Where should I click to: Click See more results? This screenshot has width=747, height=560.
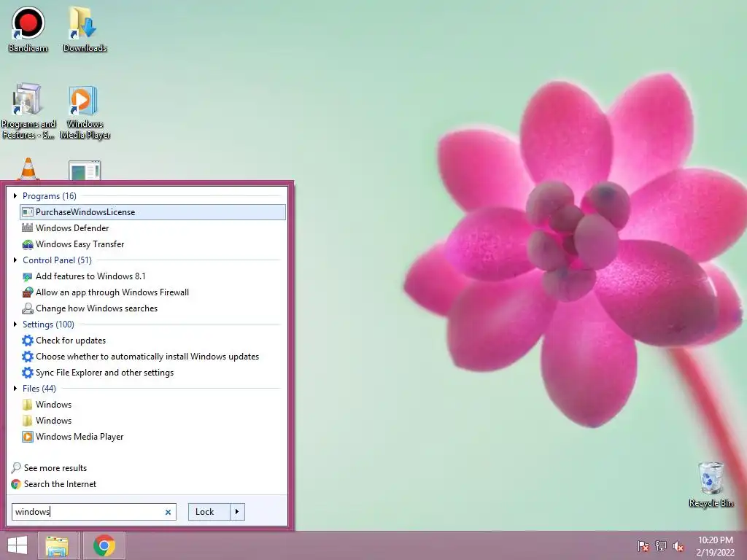point(55,468)
